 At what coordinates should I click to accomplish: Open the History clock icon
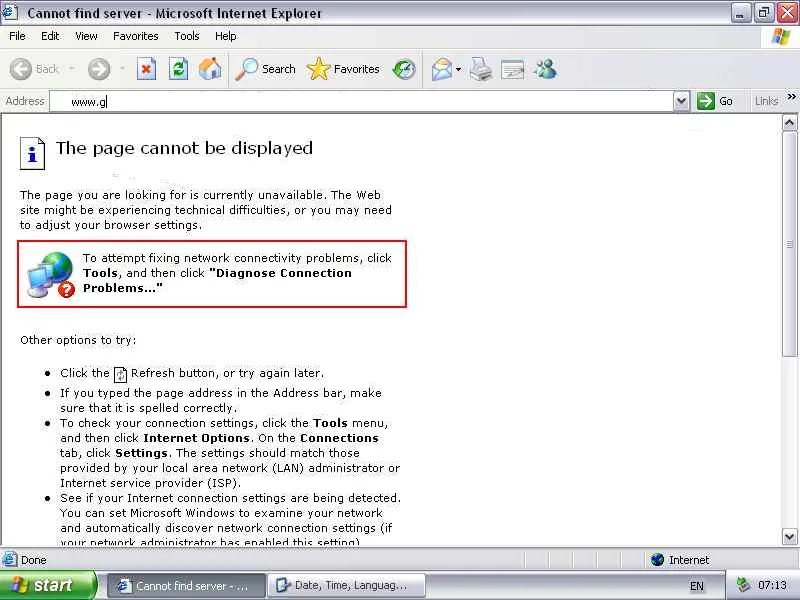(404, 69)
